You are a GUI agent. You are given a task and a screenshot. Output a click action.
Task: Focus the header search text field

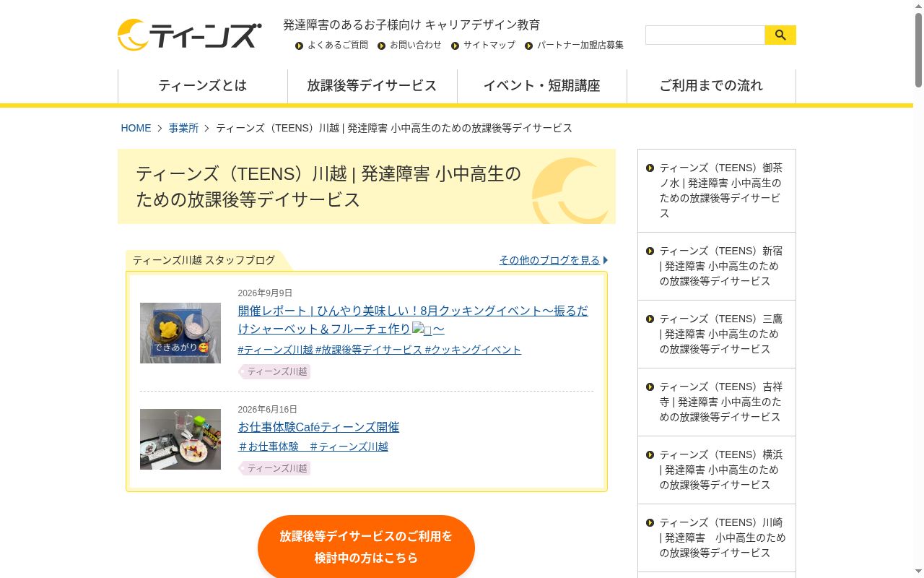click(x=705, y=35)
